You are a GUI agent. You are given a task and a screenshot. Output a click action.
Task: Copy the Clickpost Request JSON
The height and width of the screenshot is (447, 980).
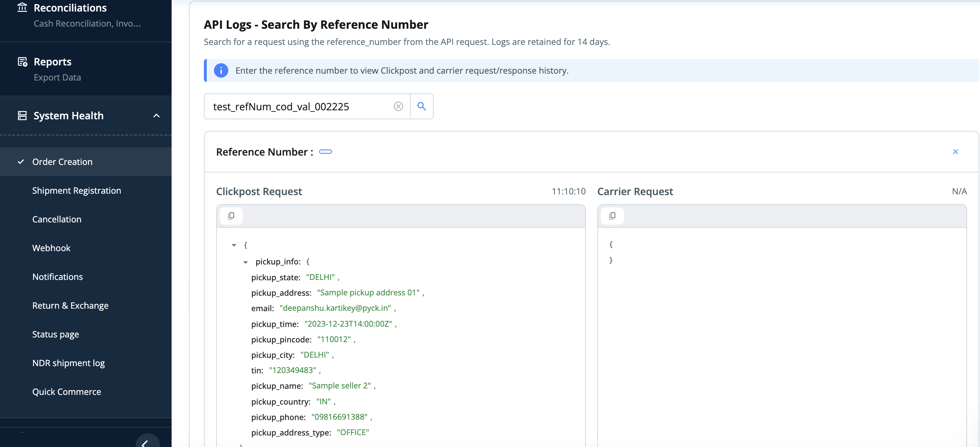231,216
